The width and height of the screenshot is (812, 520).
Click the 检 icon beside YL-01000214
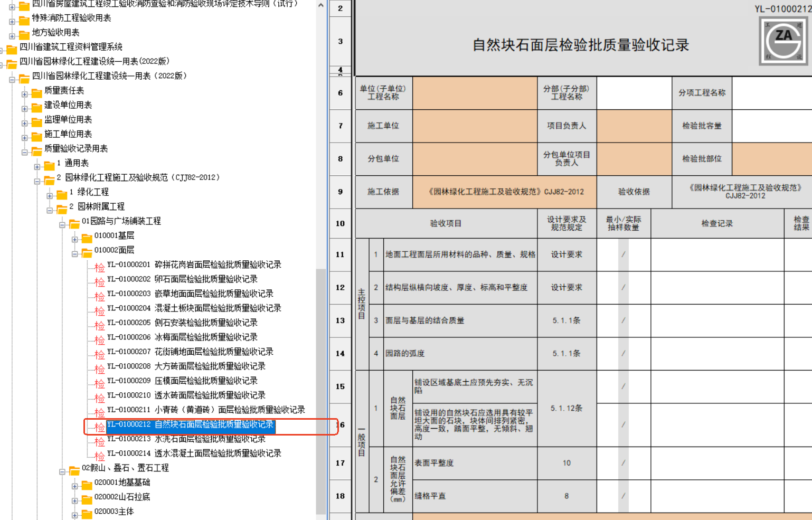pos(99,456)
